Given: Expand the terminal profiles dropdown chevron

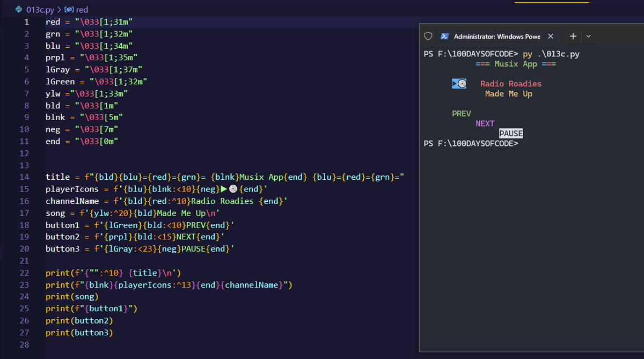Looking at the screenshot, I should point(588,36).
